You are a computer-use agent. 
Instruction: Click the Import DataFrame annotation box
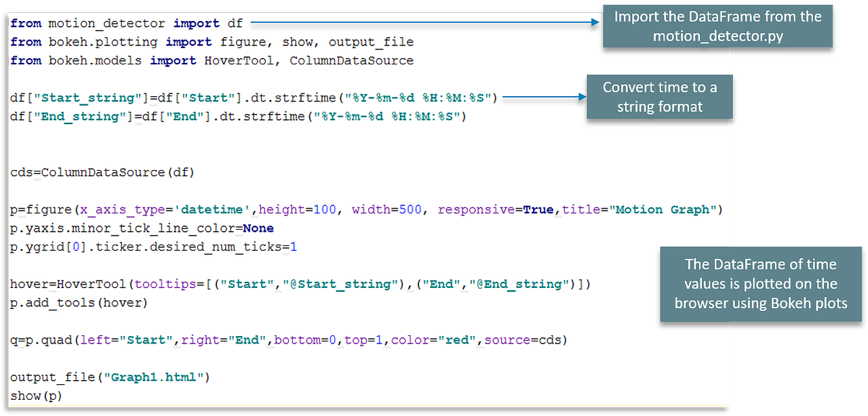pos(717,26)
